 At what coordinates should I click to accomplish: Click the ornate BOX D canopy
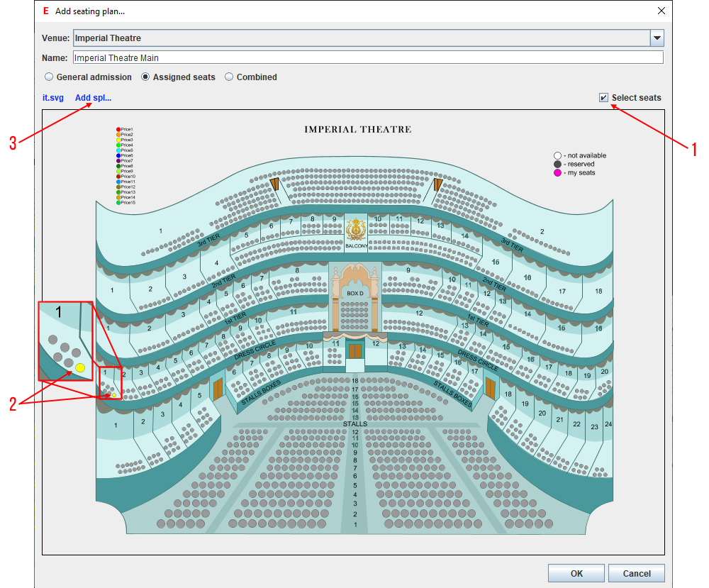coord(355,278)
